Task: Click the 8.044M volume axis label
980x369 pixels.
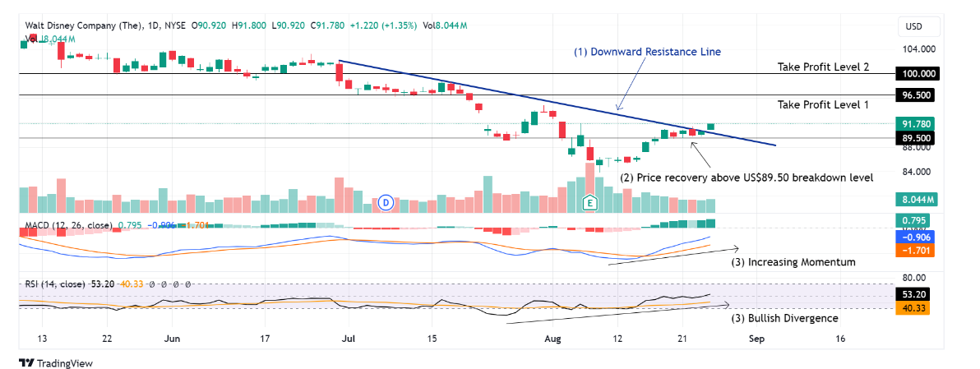Action: (x=917, y=200)
